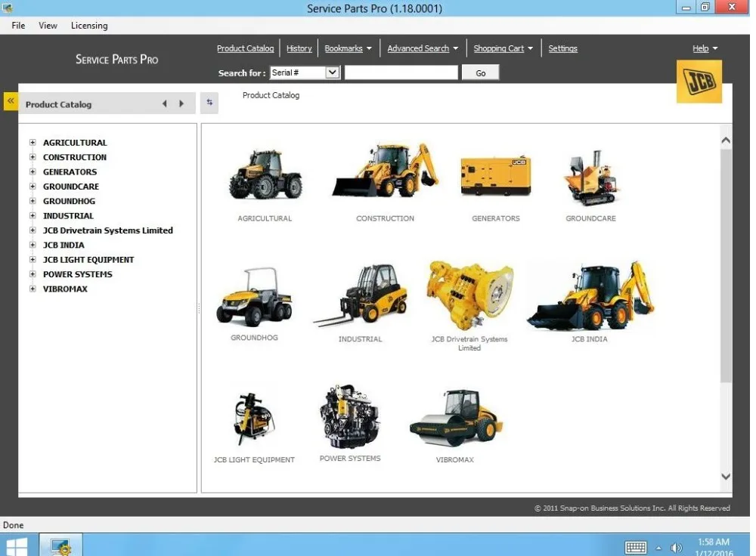Viewport: 756px width, 556px height.
Task: Expand the JCB Drivetrain Systems Limited node
Action: pos(33,230)
